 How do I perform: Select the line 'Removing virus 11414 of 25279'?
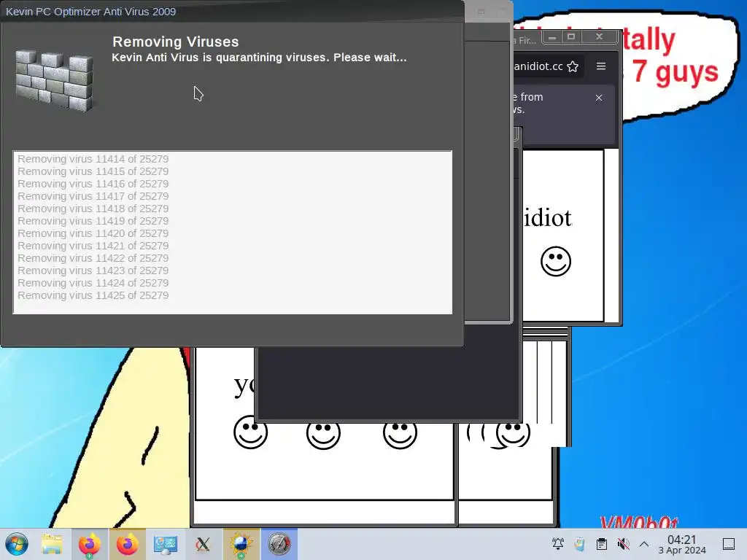pyautogui.click(x=93, y=158)
